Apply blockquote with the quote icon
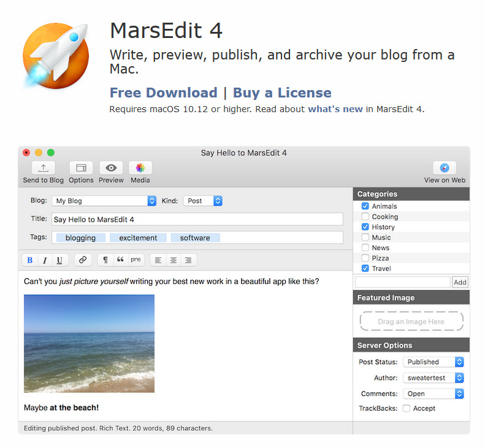The image size is (485, 448). (x=121, y=260)
